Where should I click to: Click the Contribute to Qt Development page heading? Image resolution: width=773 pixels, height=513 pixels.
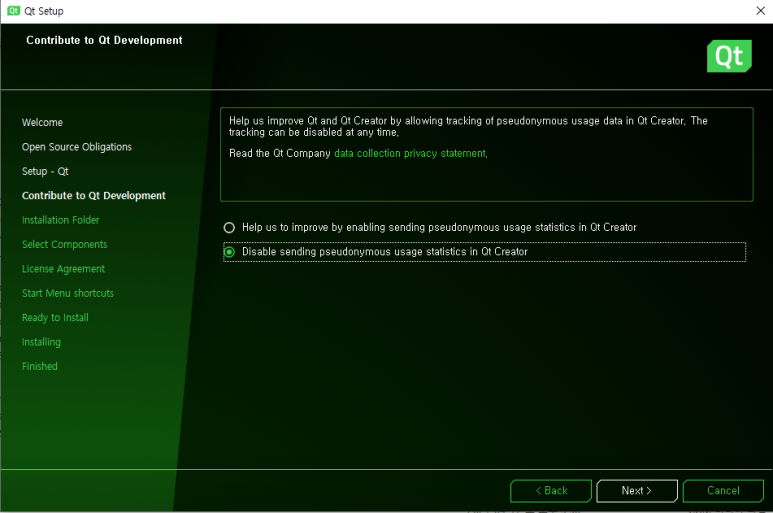[x=105, y=40]
